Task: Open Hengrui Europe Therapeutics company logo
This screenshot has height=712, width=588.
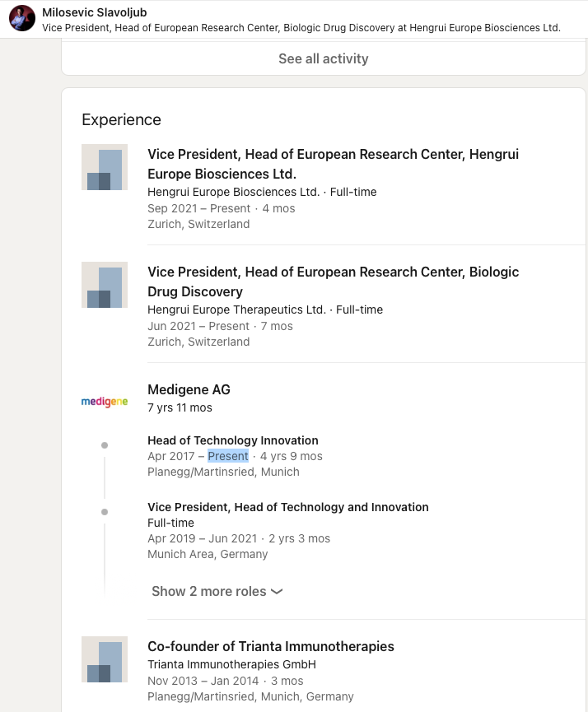Action: tap(105, 285)
